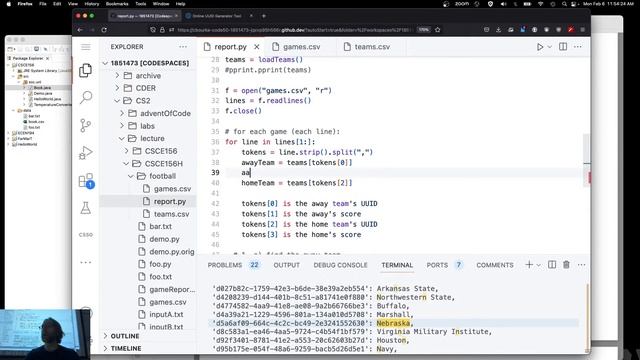
Task: Reload the Firefox page
Action: point(104,30)
